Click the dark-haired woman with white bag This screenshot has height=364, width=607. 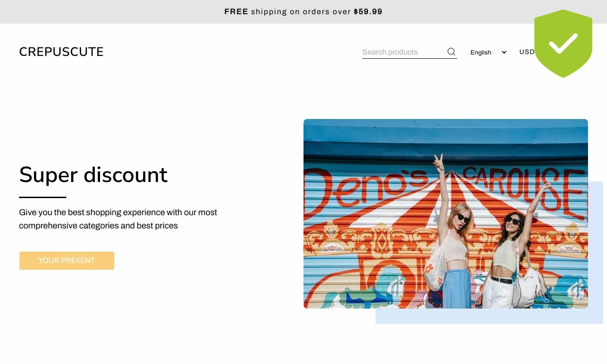coord(515,246)
